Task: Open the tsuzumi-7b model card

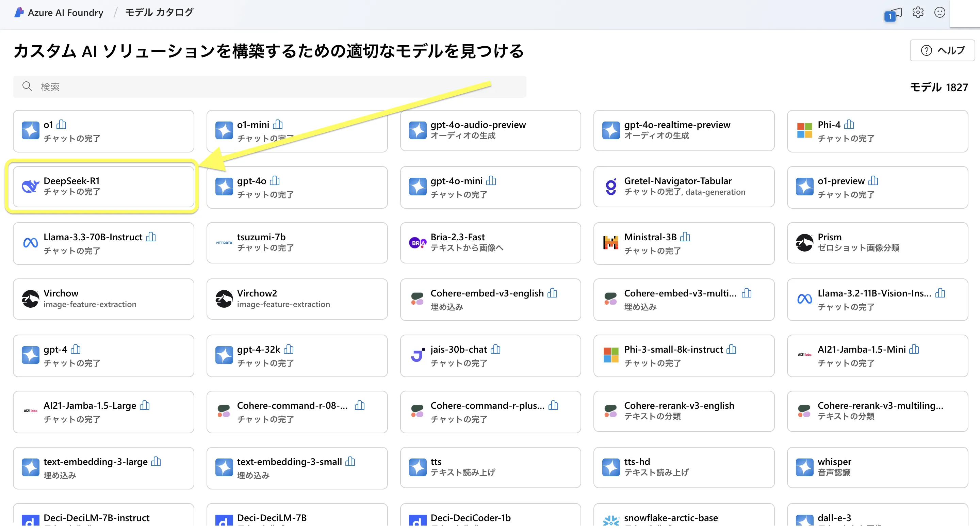Action: [297, 243]
